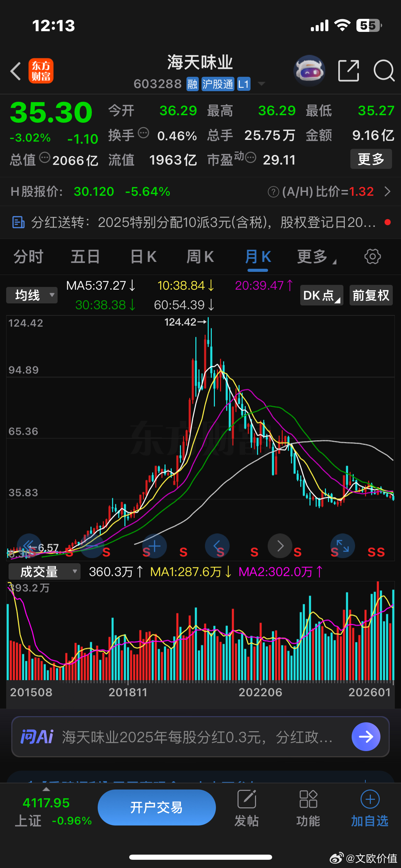Switch to 分时 tab
Screen dimensions: 401x868
pyautogui.click(x=28, y=256)
